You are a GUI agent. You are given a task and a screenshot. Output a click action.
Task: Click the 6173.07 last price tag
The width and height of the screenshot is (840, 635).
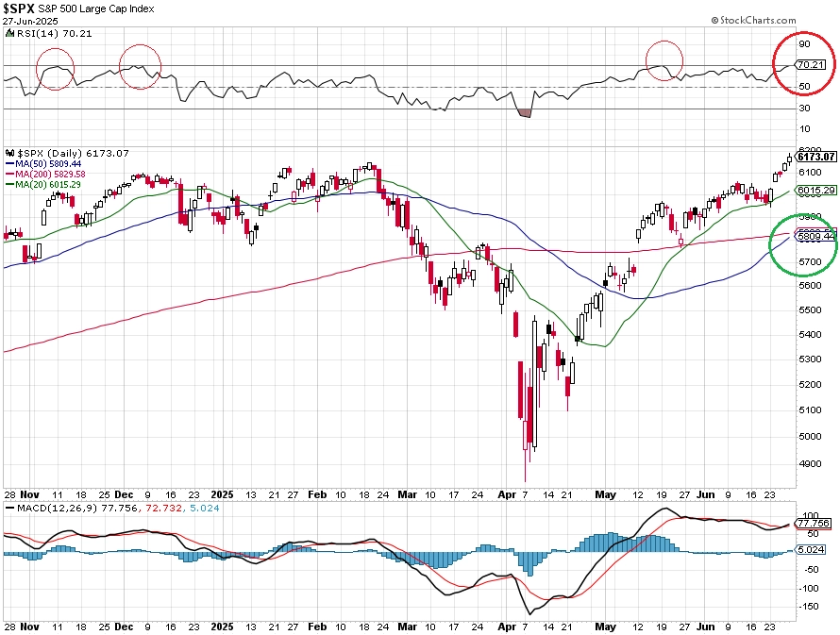pyautogui.click(x=815, y=157)
